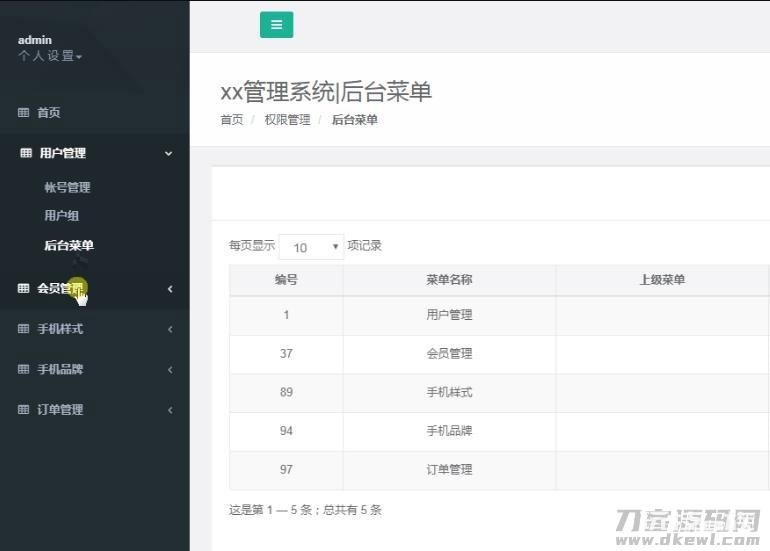Expand 手机品牌 via its left chevron
770x551 pixels.
170,369
